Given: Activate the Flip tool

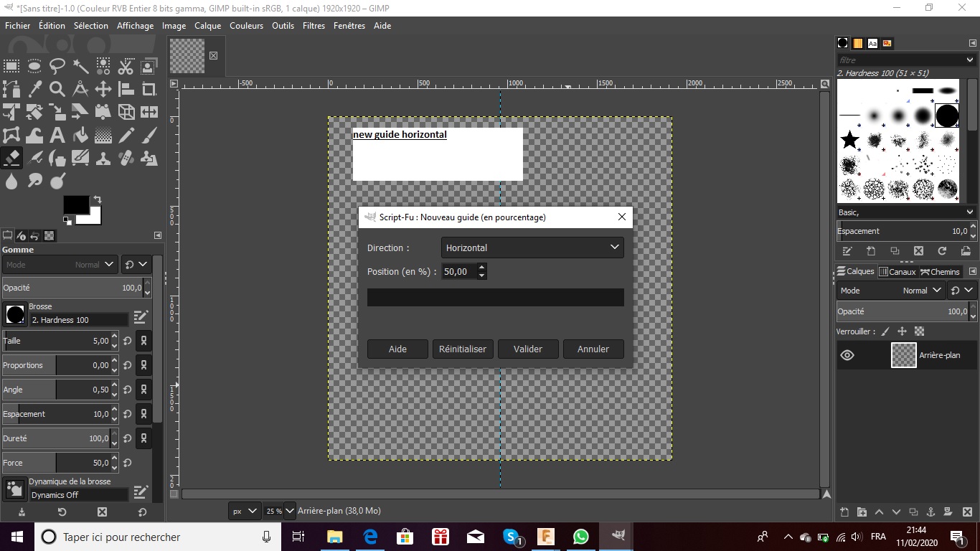Looking at the screenshot, I should 149,113.
